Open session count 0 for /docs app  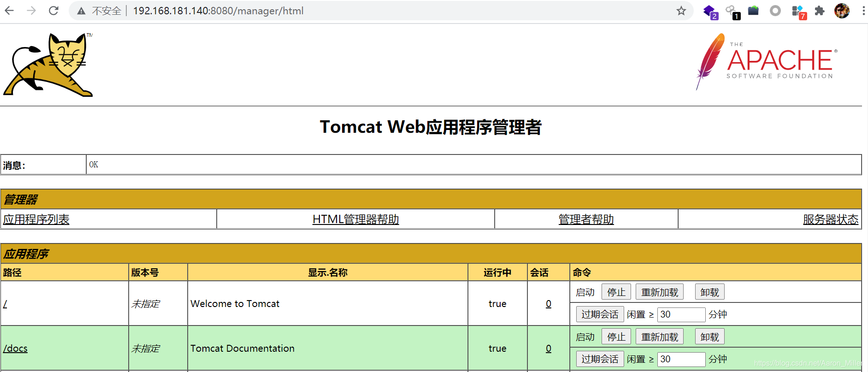point(549,348)
